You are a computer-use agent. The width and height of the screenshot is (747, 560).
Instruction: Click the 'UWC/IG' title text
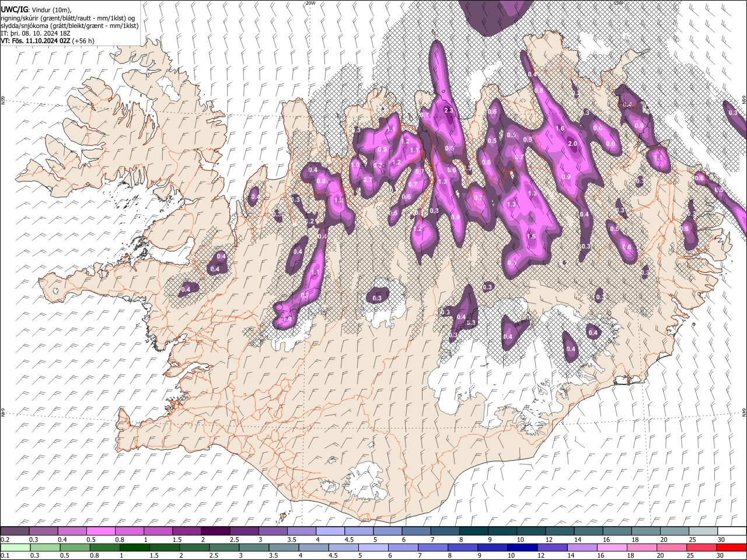[x=14, y=10]
